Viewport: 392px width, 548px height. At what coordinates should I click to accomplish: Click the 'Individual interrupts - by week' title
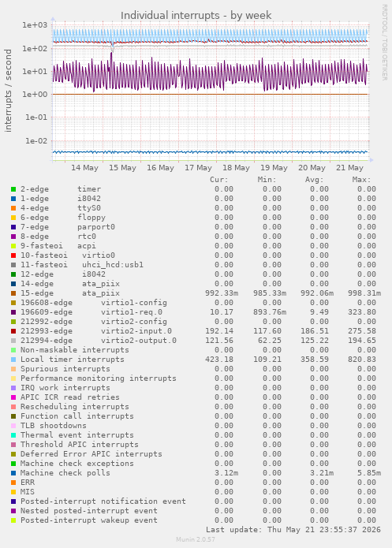[x=196, y=16]
